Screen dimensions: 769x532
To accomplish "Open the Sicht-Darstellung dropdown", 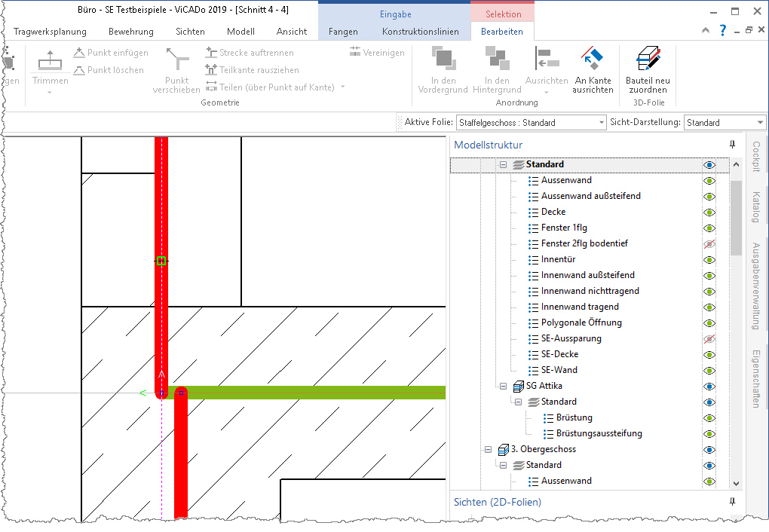I will 760,123.
